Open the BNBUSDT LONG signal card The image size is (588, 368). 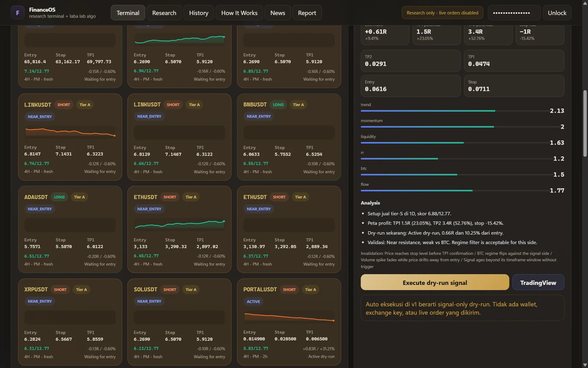pyautogui.click(x=289, y=137)
